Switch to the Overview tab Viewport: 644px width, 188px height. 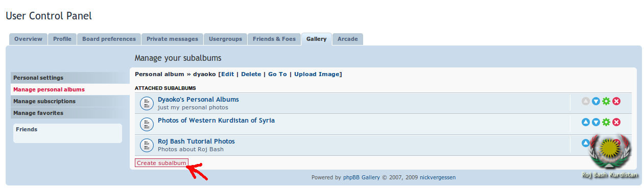coord(28,39)
